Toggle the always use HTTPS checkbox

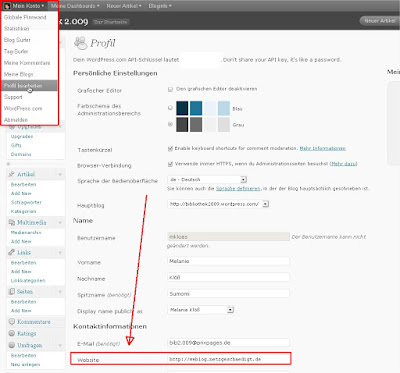coord(170,164)
